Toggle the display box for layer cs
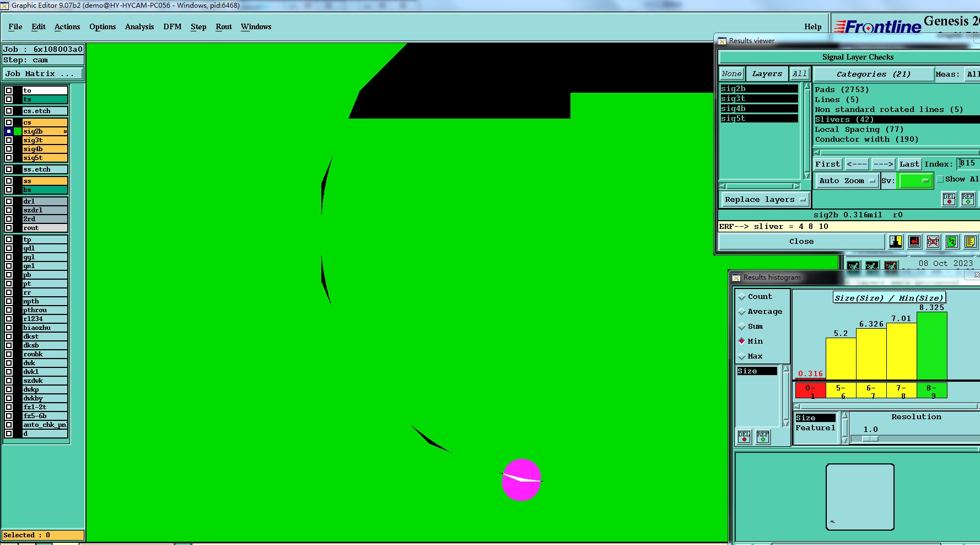The image size is (980, 545). pos(9,122)
